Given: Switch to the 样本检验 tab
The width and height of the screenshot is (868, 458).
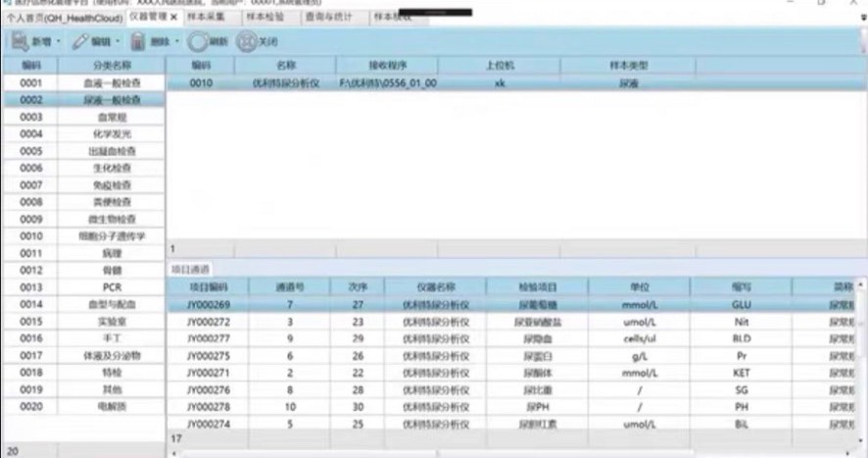Looking at the screenshot, I should [265, 18].
